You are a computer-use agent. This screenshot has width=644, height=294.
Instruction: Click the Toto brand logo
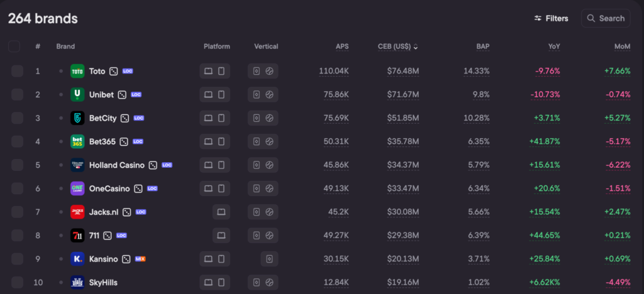tap(77, 71)
